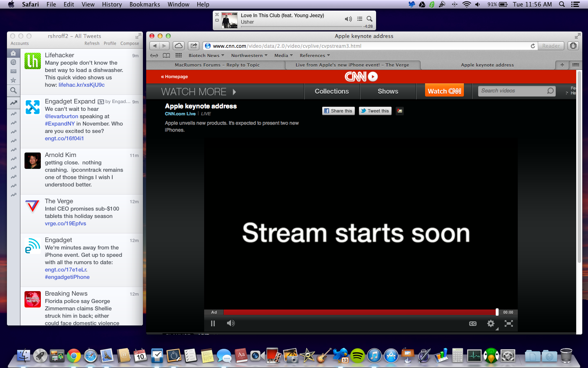Open the #engadgetiPhone hashtag link
Viewport: 588px width, 368px height.
67,277
